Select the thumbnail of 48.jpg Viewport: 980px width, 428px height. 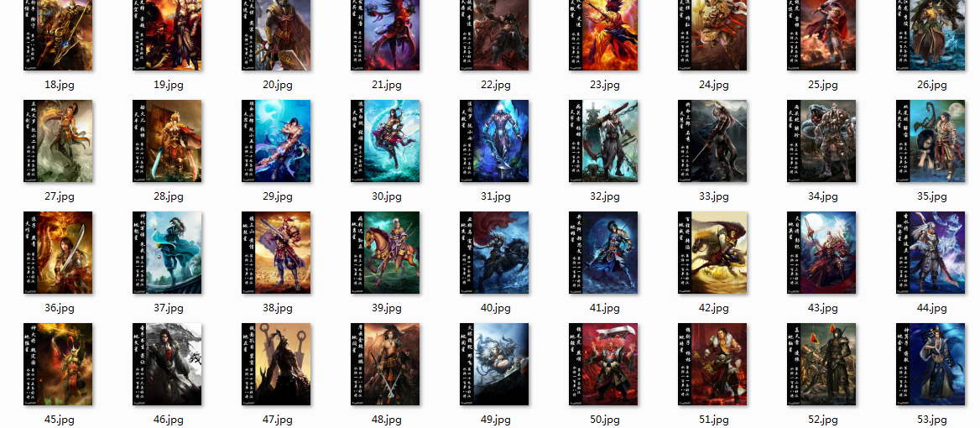(x=385, y=364)
